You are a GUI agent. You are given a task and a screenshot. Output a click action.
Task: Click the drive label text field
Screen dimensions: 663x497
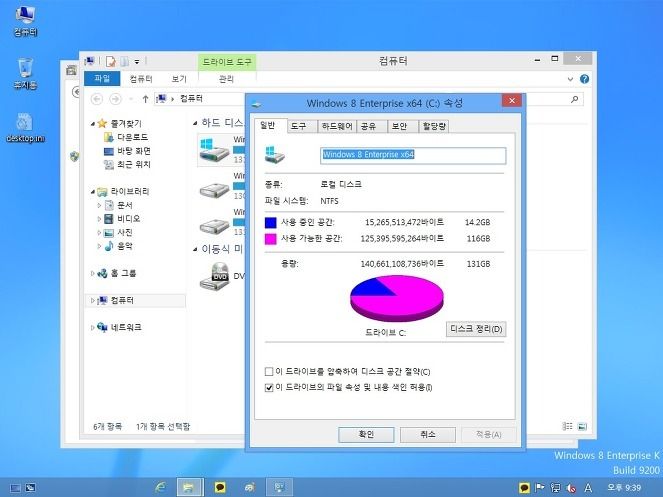click(413, 155)
